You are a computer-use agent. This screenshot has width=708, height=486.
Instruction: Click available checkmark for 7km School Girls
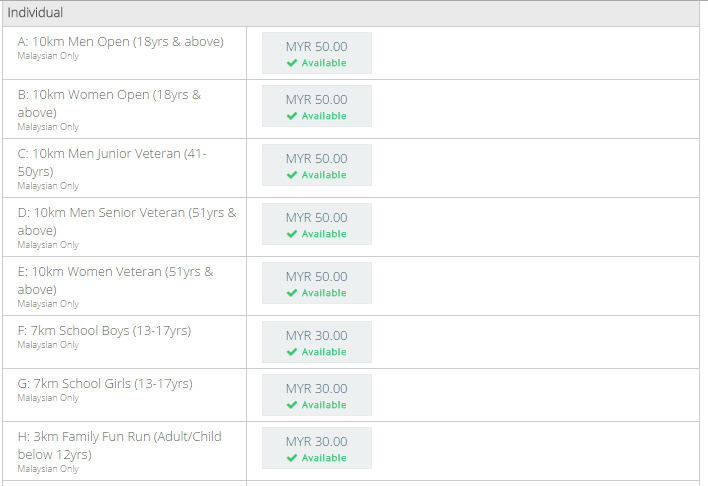pos(292,405)
